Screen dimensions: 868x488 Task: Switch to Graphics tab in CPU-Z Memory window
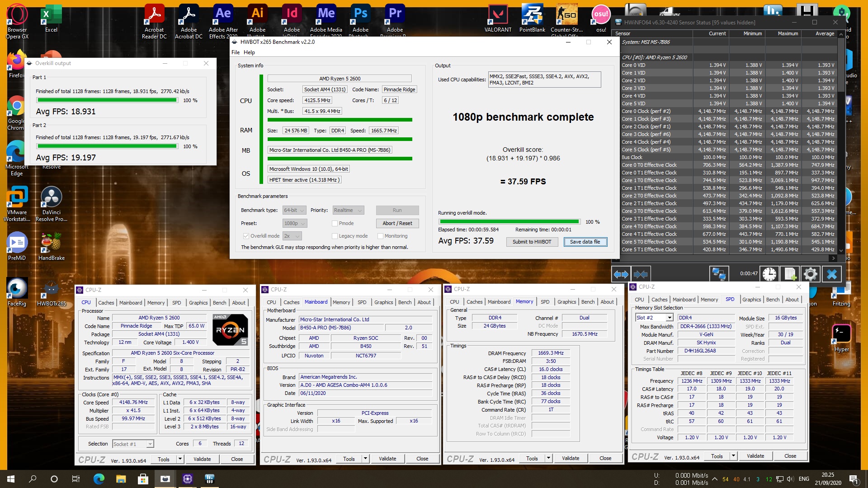pos(566,302)
